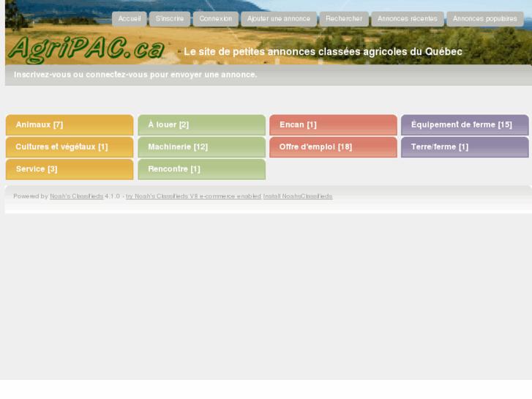Click the site tagline about annonces agricoles
The image size is (532, 399).
coord(323,52)
